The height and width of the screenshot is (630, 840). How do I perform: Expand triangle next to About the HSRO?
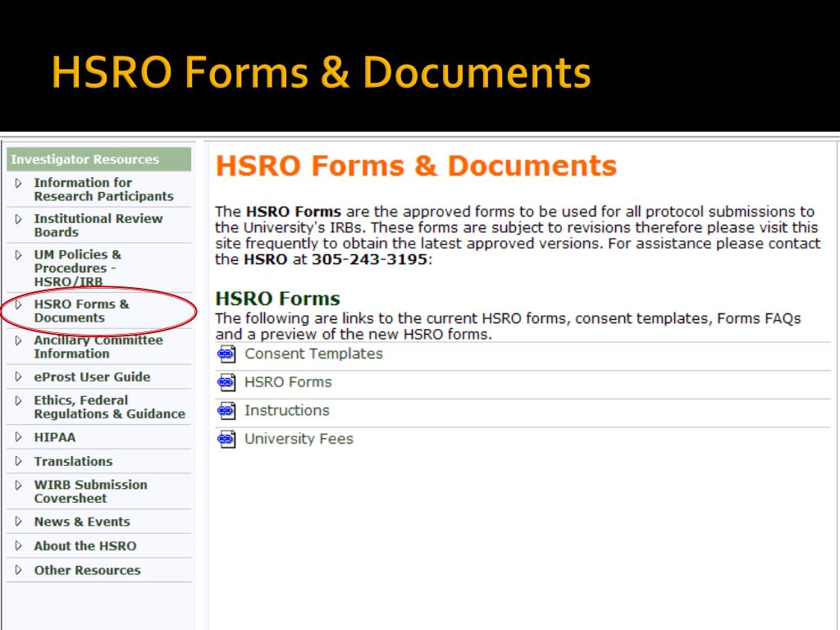pyautogui.click(x=19, y=546)
